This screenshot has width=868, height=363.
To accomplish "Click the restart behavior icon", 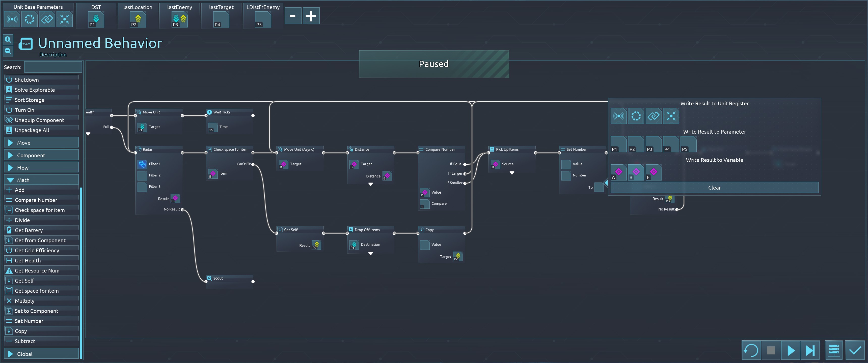I will (x=751, y=351).
